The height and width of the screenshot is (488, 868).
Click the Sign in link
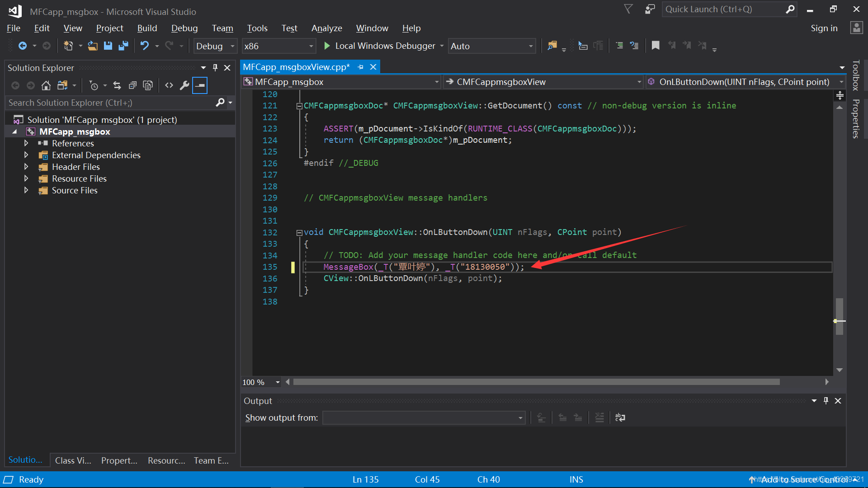824,28
